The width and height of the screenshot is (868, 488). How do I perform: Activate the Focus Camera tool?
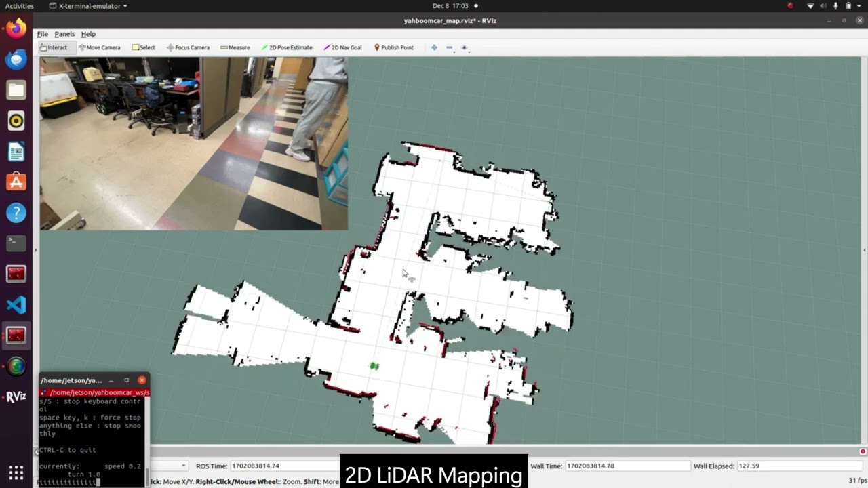[188, 47]
